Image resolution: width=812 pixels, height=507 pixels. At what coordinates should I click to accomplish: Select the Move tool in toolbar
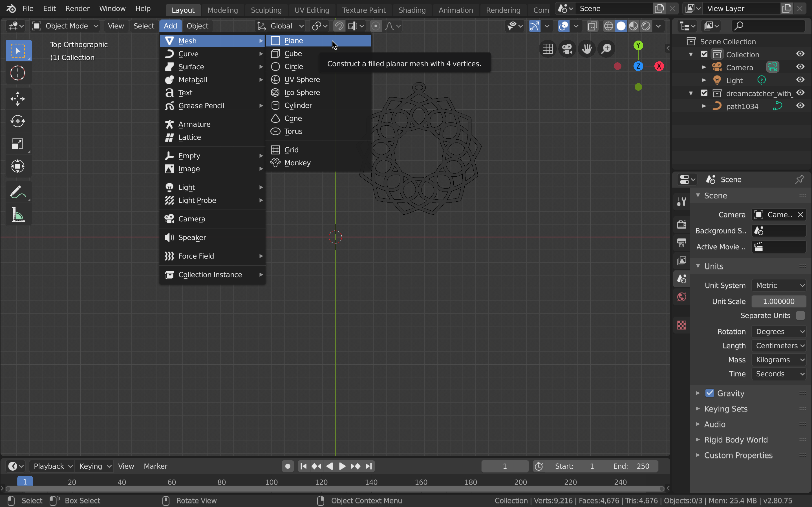(x=17, y=99)
